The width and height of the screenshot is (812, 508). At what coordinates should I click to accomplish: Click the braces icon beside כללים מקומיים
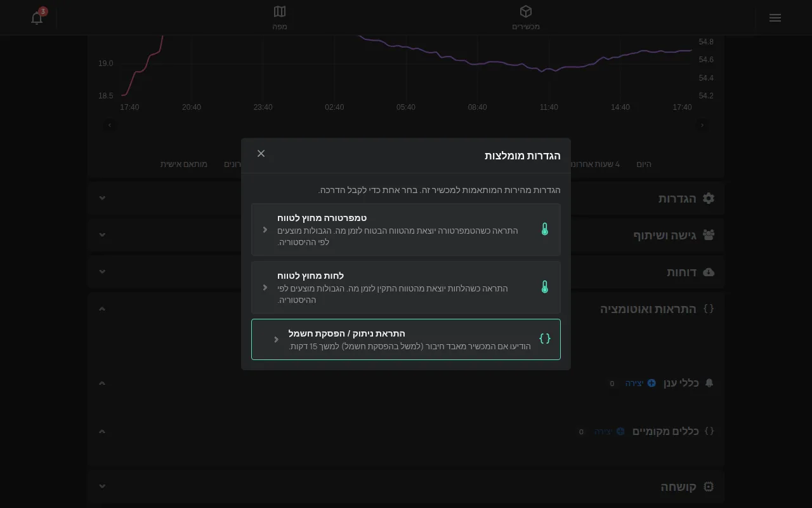point(709,431)
